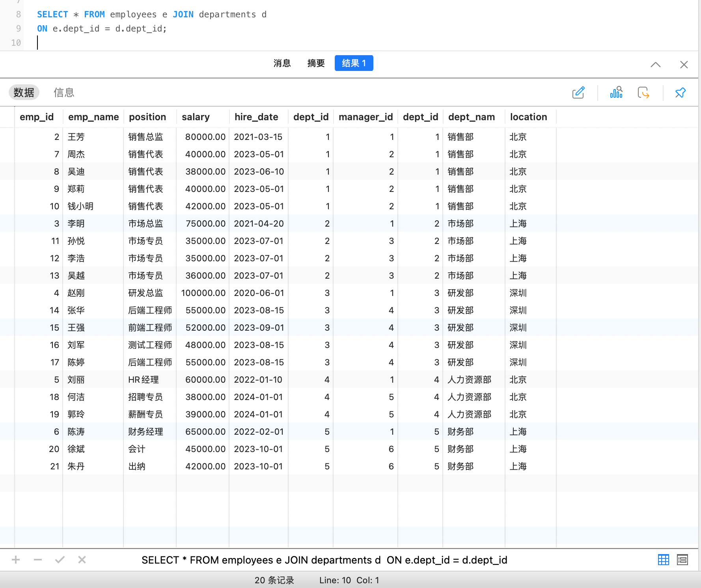Image resolution: width=701 pixels, height=588 pixels.
Task: Click the 20 条记录 status text
Action: (274, 580)
